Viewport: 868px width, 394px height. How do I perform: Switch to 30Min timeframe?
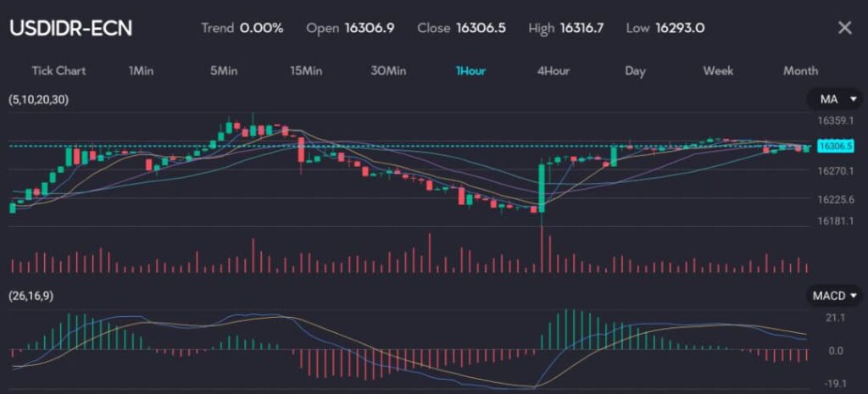(x=388, y=70)
